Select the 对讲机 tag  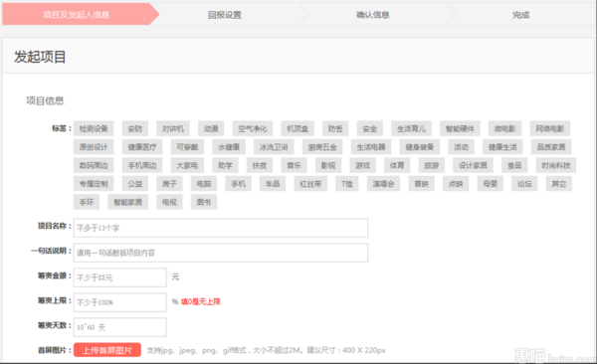click(x=173, y=128)
